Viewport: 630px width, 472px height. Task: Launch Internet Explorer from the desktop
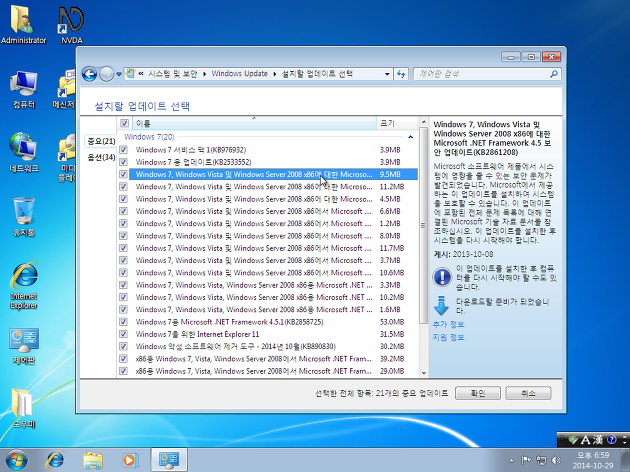[x=23, y=286]
